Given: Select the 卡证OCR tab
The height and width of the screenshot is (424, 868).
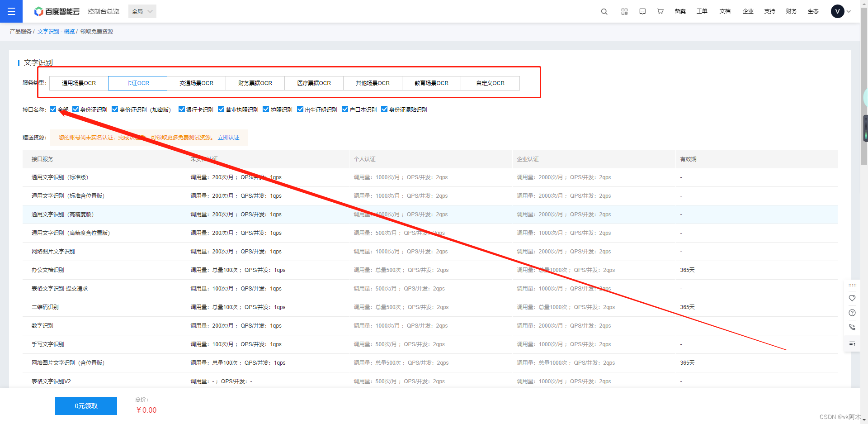Looking at the screenshot, I should [x=137, y=83].
